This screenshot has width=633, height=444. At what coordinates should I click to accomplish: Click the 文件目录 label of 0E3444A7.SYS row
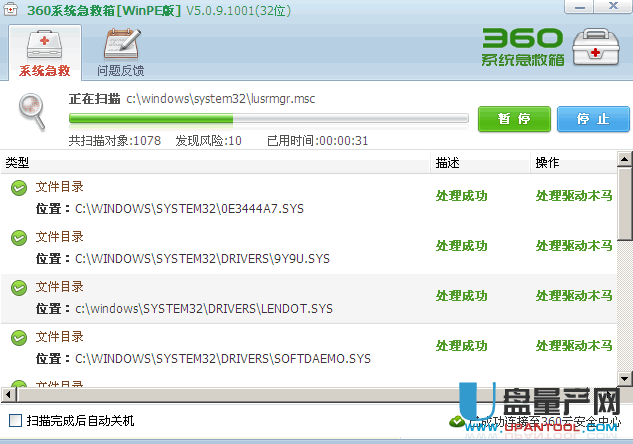click(60, 187)
